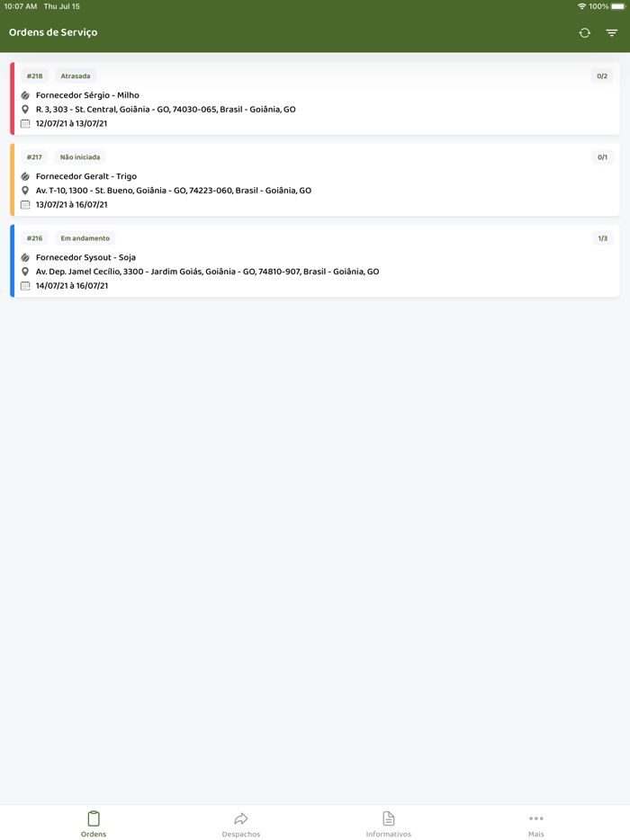This screenshot has width=630, height=840.
Task: Click the 0/2 progress counter
Action: tap(602, 76)
